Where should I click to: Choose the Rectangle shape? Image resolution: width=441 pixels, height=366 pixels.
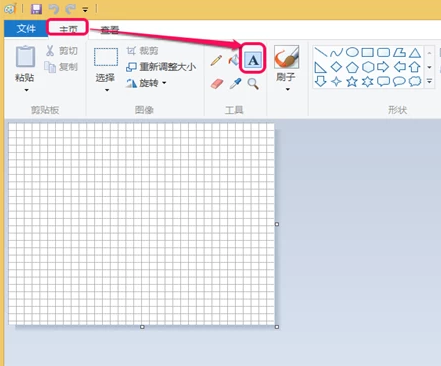pos(368,52)
